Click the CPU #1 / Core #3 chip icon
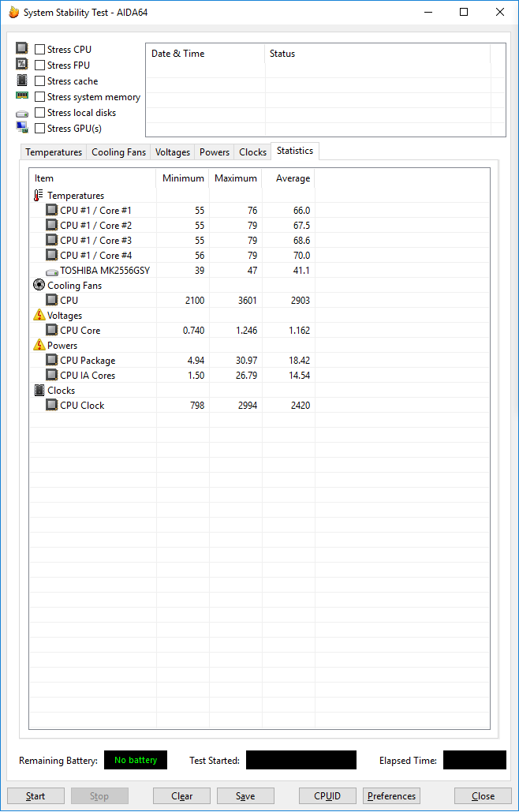Viewport: 519px width, 812px height. [x=52, y=240]
